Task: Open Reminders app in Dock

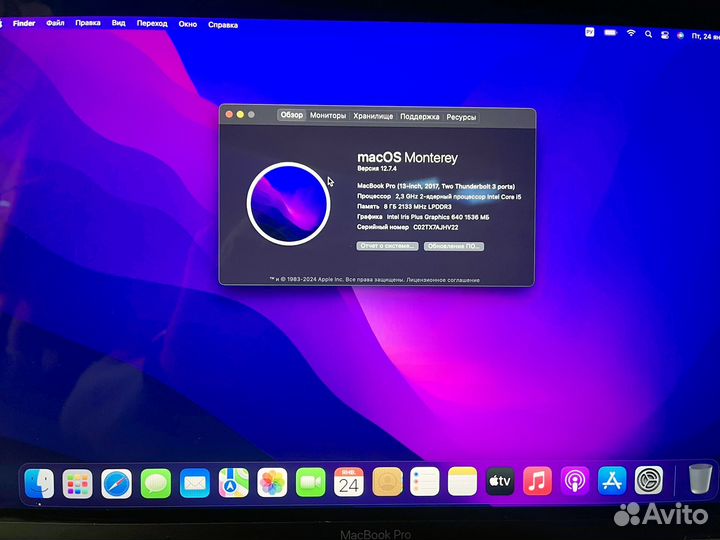Action: [425, 482]
